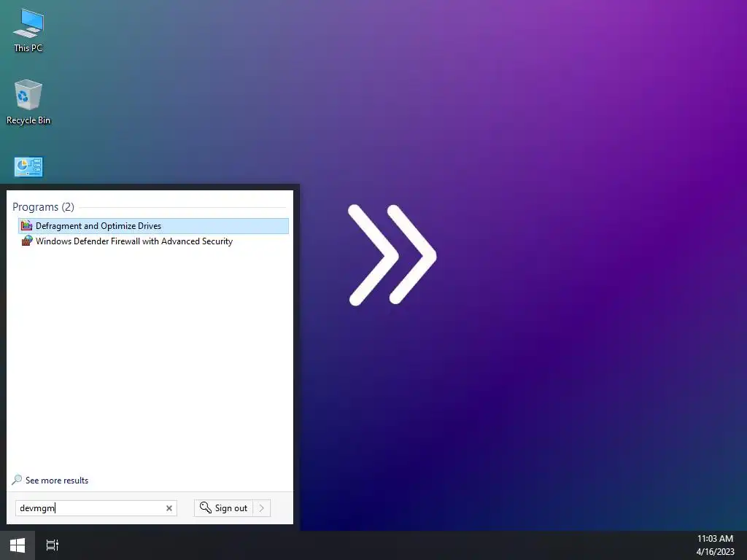This screenshot has width=747, height=560.
Task: Select Defragment and Optimize Drives result
Action: tap(153, 226)
